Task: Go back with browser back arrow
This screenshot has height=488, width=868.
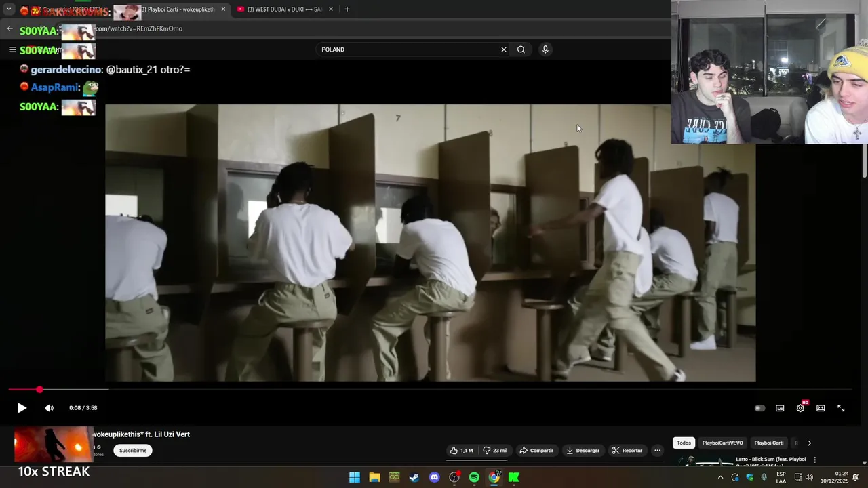Action: coord(9,28)
